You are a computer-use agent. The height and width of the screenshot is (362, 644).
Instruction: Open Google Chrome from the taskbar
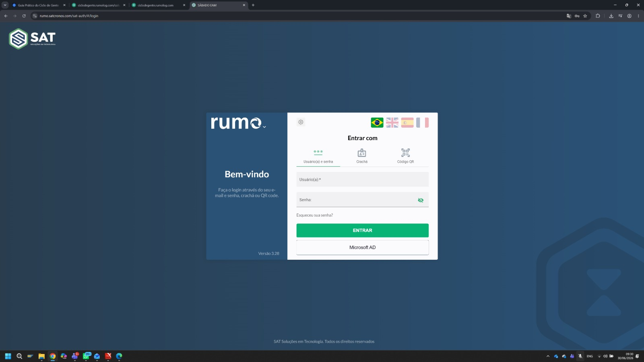[x=53, y=356]
